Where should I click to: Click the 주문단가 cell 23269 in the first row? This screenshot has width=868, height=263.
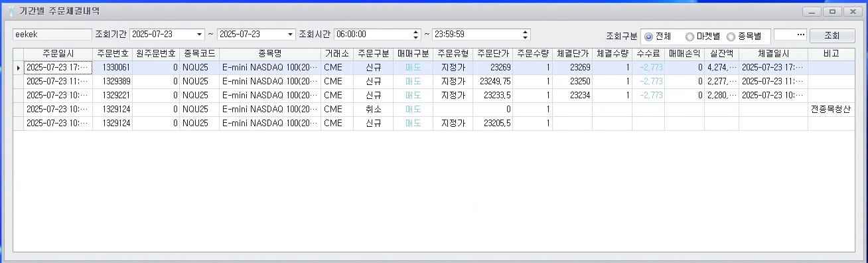tap(492, 68)
